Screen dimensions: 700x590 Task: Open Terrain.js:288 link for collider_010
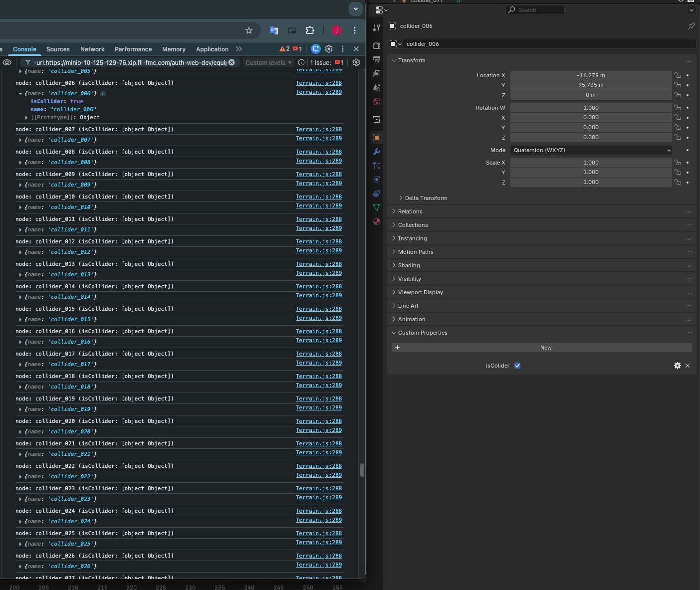(x=318, y=197)
